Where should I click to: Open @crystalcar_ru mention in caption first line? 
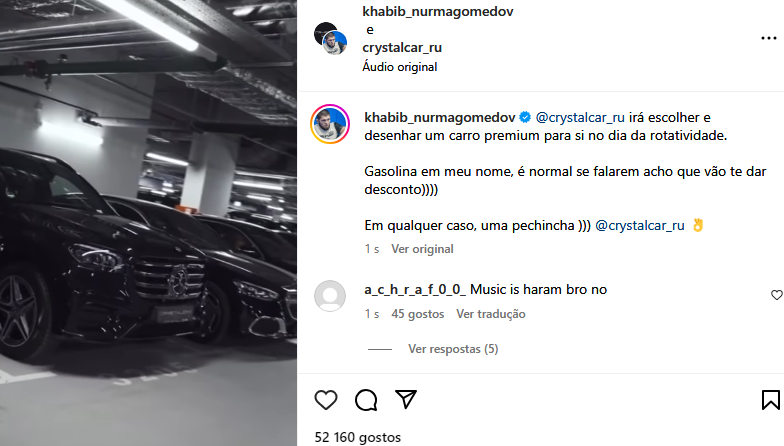(x=580, y=118)
